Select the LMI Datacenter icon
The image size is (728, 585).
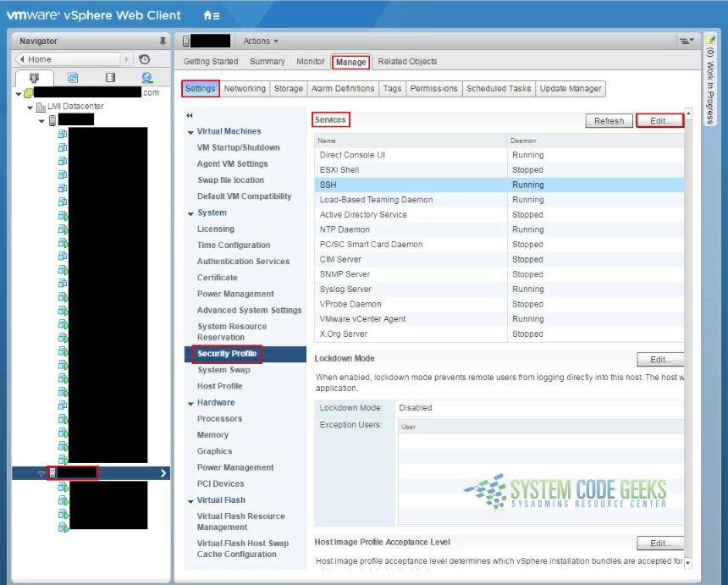click(x=41, y=107)
